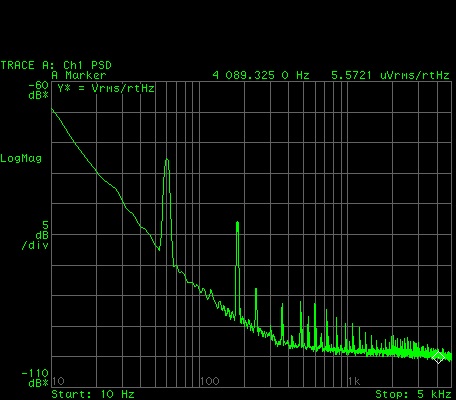This screenshot has height=400, width=456.
Task: Click the 'A Marker' label
Action: pyautogui.click(x=79, y=75)
